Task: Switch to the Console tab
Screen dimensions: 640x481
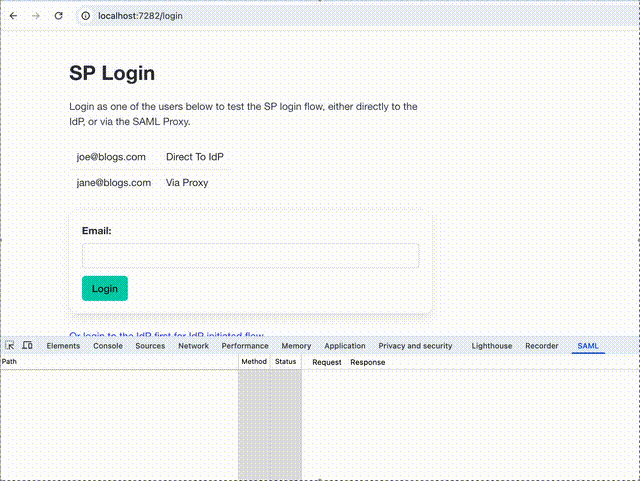Action: coord(108,346)
